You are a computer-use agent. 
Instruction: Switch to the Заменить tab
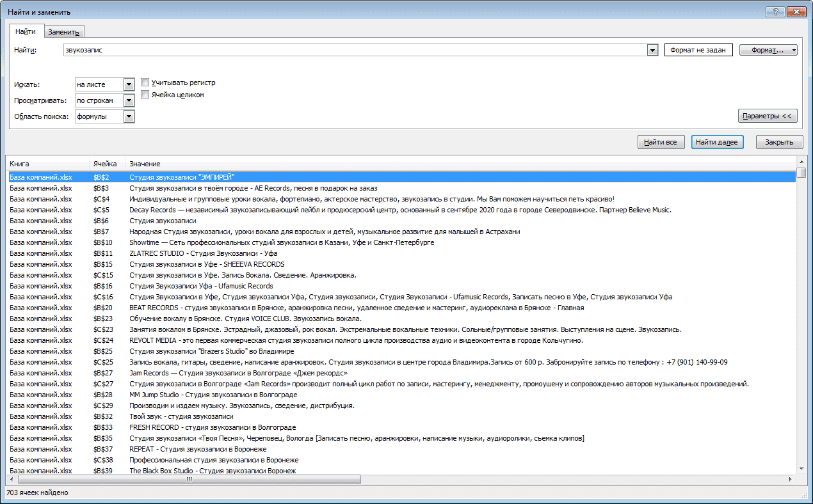click(x=64, y=32)
